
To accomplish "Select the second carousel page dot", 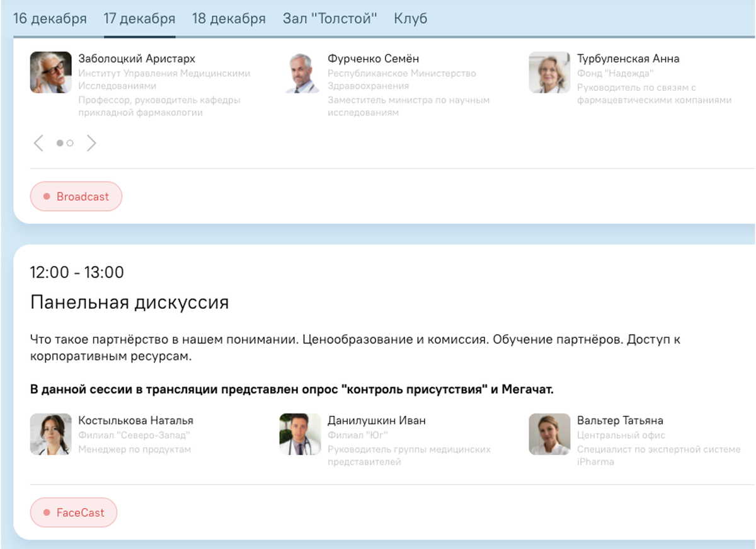I will click(70, 143).
